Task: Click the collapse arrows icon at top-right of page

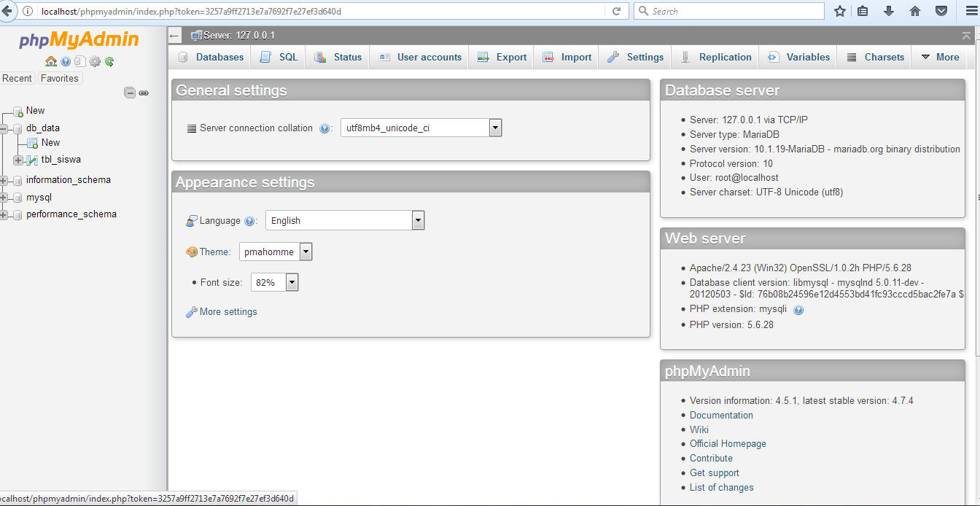Action: pos(966,35)
